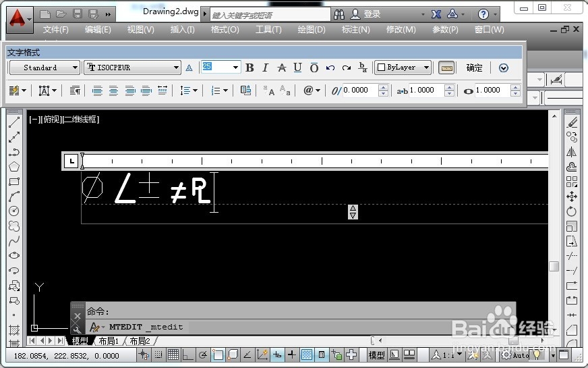Click the ruler tab-stop L selector
Viewport: 588px width, 368px height.
pyautogui.click(x=71, y=161)
